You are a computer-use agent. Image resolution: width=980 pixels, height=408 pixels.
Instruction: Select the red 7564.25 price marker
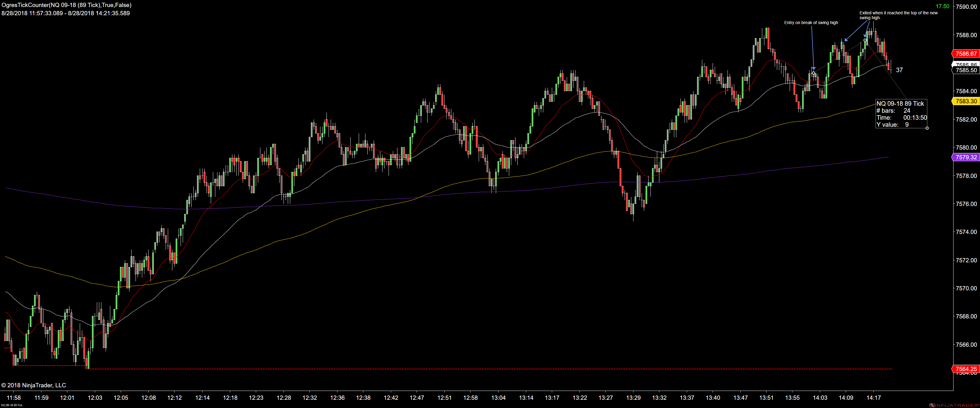[x=966, y=369]
